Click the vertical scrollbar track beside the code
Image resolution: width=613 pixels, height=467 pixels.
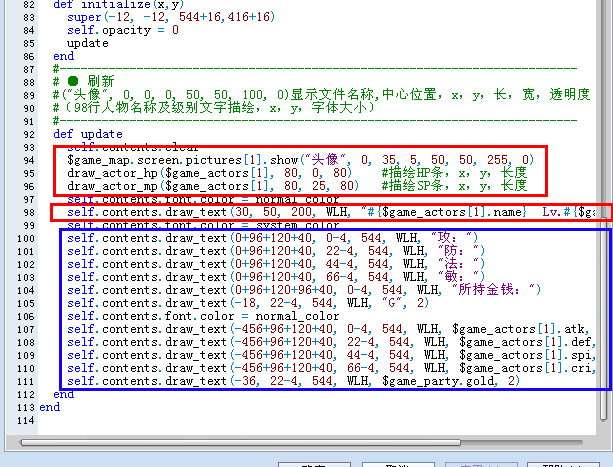[x=604, y=211]
